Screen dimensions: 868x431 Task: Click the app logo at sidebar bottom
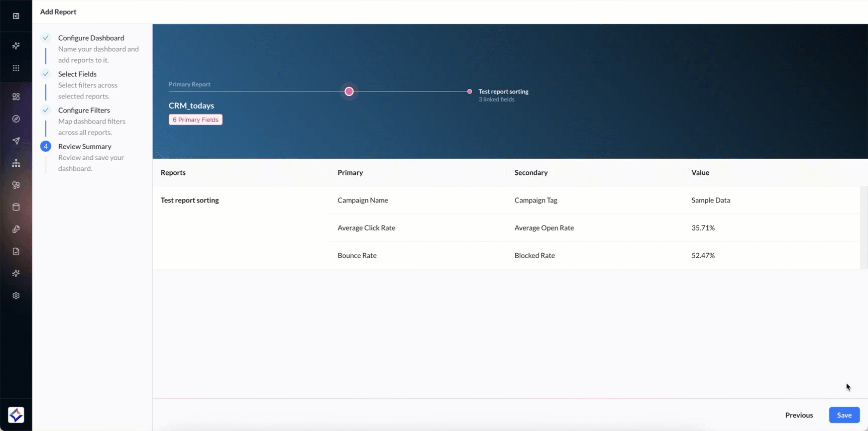point(16,415)
